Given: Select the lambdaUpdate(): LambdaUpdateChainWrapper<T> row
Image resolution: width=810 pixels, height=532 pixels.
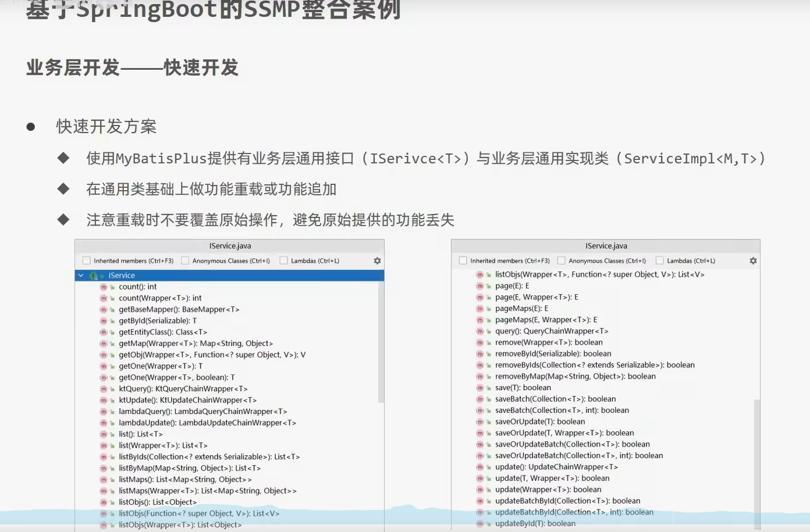Looking at the screenshot, I should 227,423.
